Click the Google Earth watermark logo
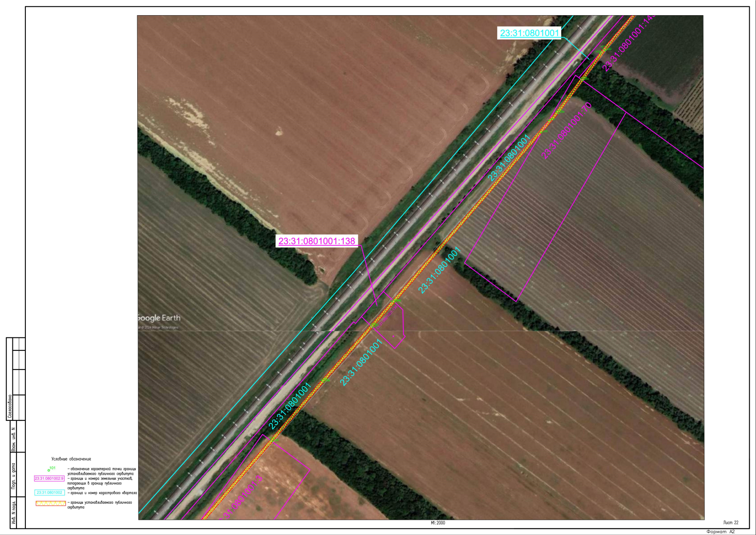The image size is (756, 535). click(159, 318)
